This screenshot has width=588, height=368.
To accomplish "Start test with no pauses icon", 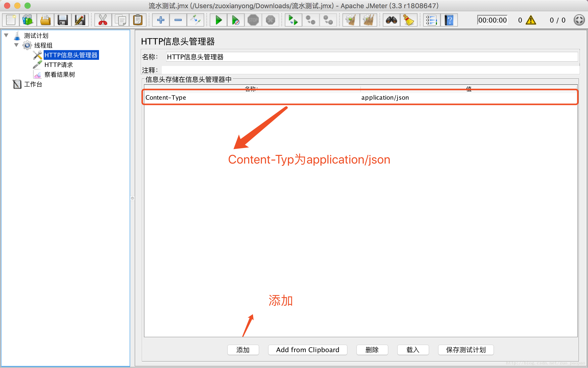I will tap(236, 20).
